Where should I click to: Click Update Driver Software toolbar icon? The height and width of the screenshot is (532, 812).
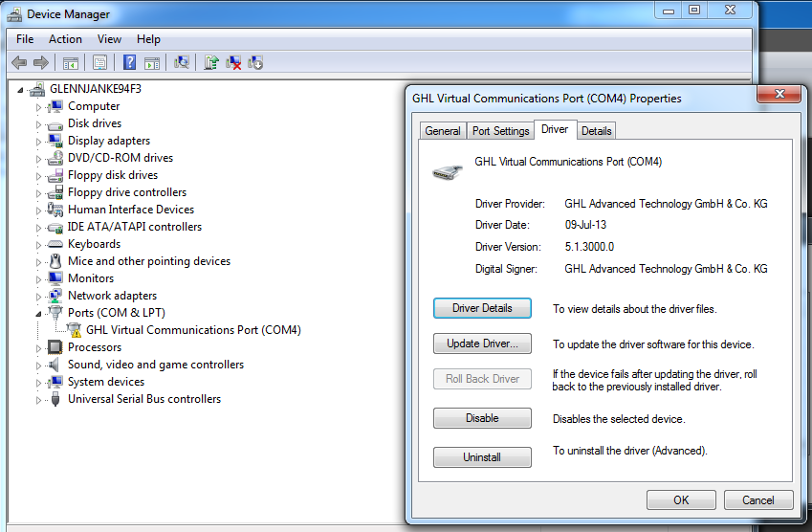[x=210, y=63]
